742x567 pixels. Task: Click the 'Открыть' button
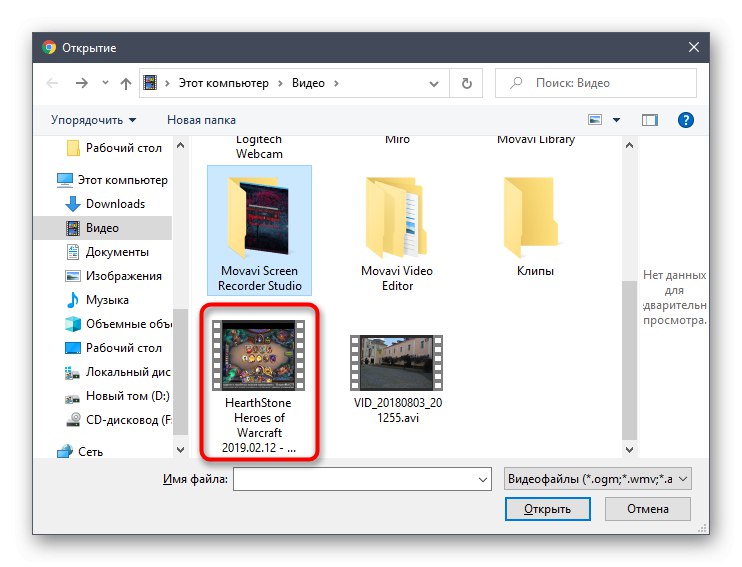tap(548, 509)
